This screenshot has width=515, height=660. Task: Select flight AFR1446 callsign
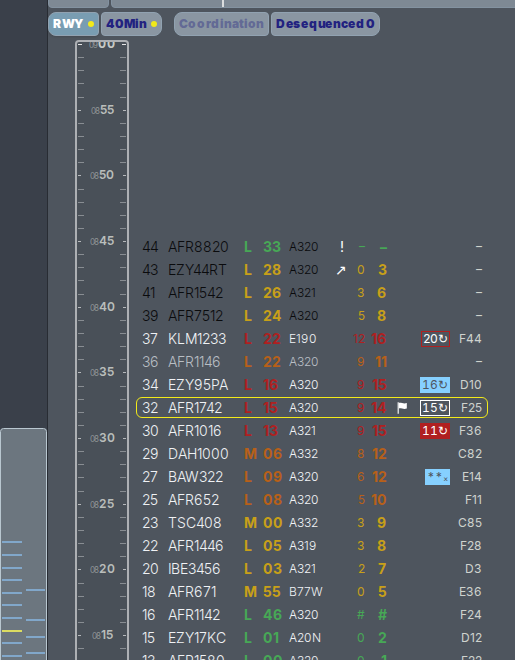point(196,546)
